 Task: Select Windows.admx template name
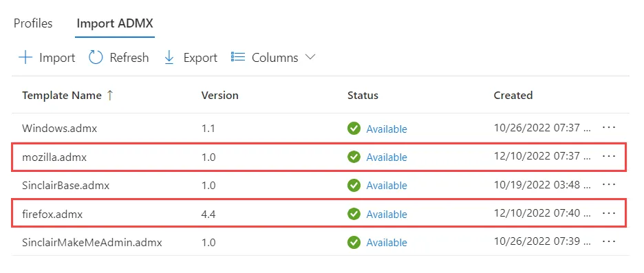click(x=60, y=129)
